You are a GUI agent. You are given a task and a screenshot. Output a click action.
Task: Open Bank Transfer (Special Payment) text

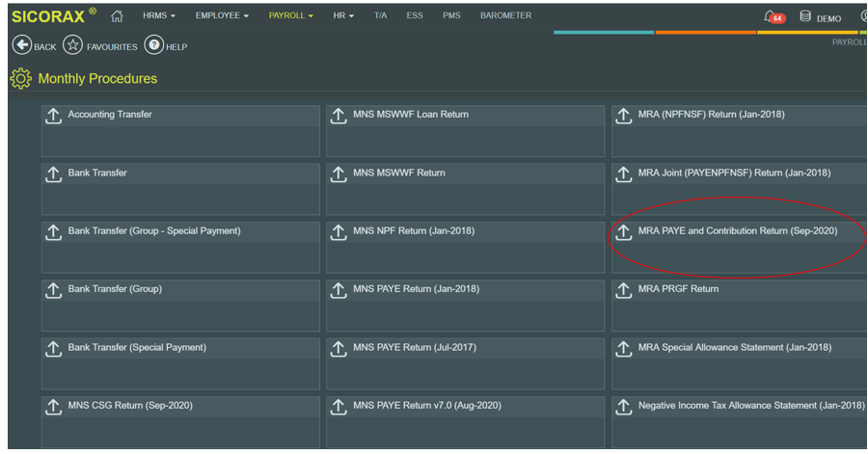[137, 347]
